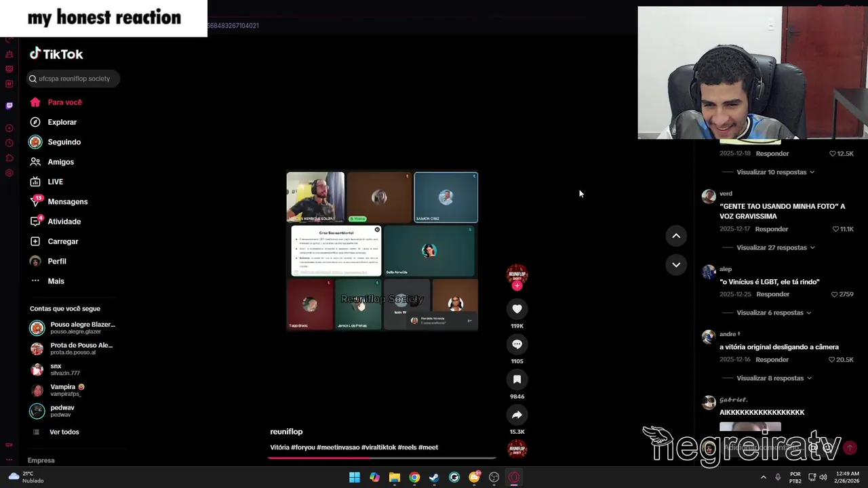This screenshot has height=488, width=868.
Task: Select Para você menu item
Action: [64, 102]
